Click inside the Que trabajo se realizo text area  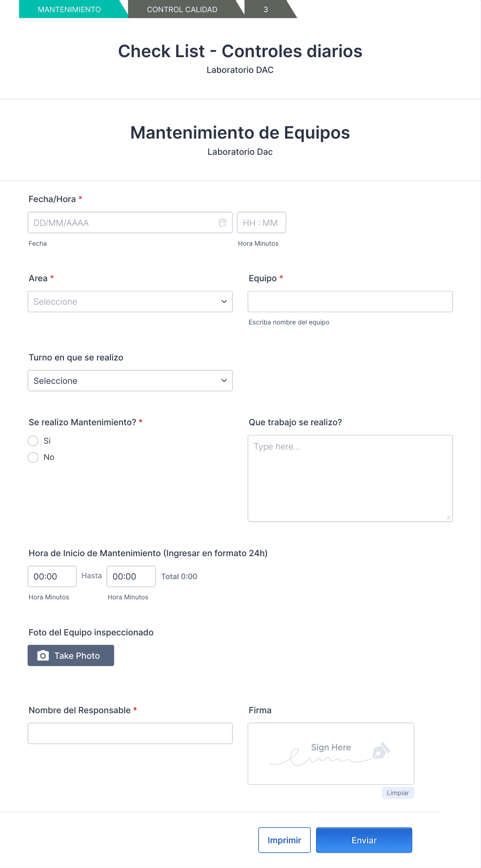[350, 477]
